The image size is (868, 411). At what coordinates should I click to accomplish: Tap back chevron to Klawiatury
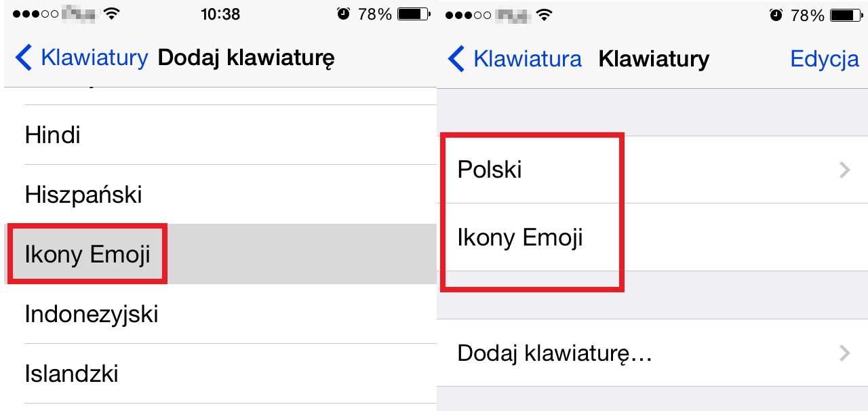tap(23, 58)
